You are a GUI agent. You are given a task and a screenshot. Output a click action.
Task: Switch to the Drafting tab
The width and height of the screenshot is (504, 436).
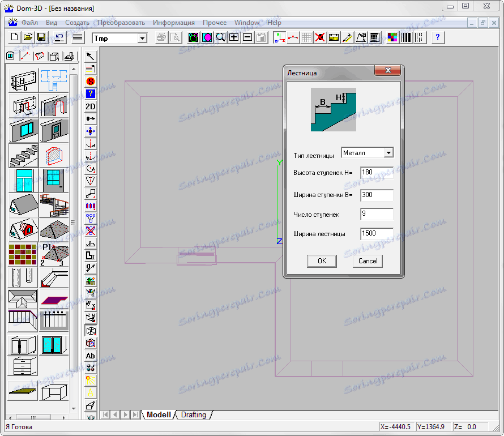click(x=194, y=414)
